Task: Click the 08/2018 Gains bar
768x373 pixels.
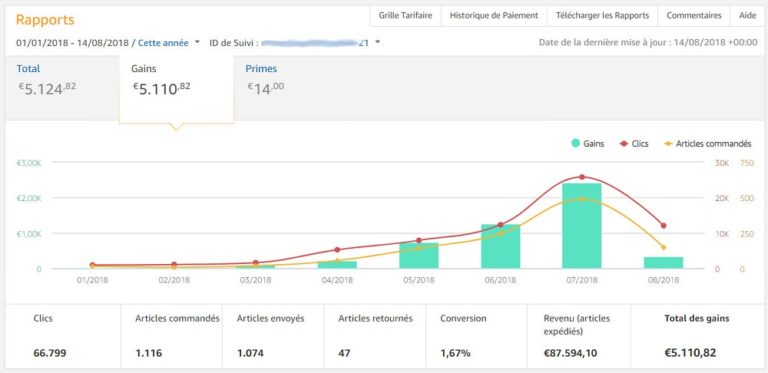Action: [663, 262]
